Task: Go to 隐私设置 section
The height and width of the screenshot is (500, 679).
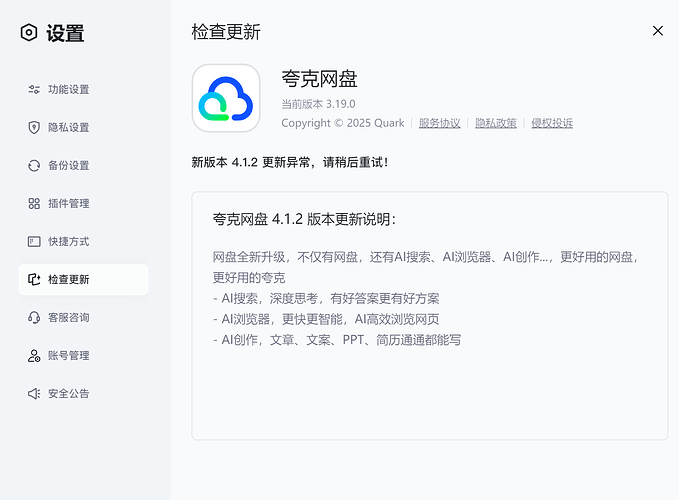Action: coord(84,127)
